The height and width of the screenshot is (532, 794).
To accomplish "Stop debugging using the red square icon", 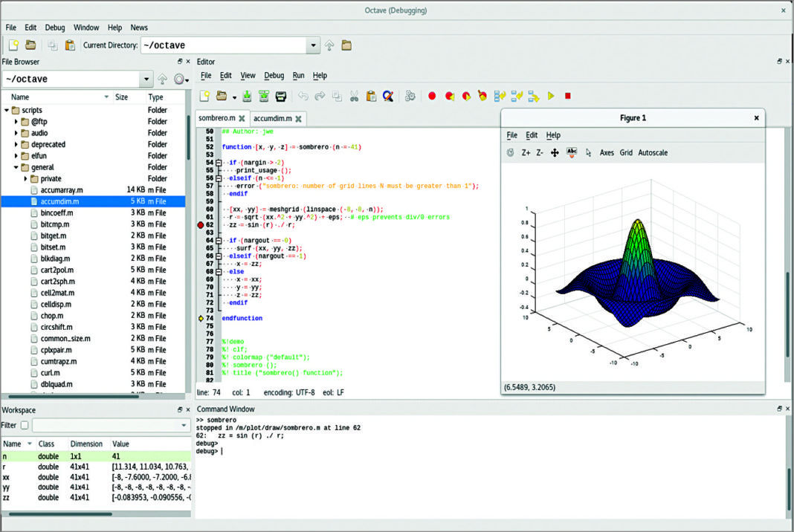I will click(567, 95).
